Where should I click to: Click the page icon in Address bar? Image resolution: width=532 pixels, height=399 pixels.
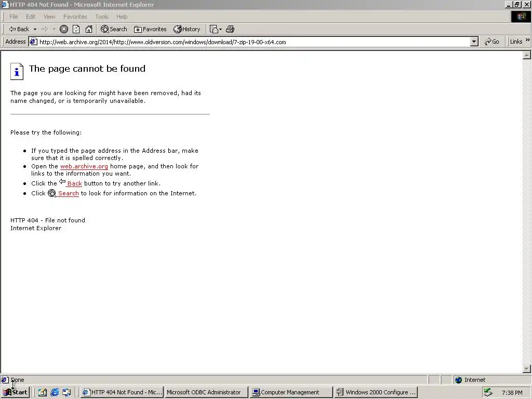coord(33,42)
